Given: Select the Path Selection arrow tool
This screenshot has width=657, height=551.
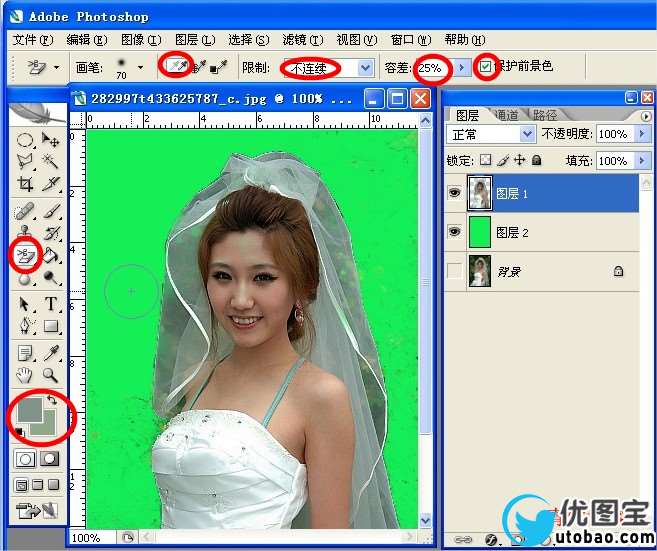Looking at the screenshot, I should [25, 304].
